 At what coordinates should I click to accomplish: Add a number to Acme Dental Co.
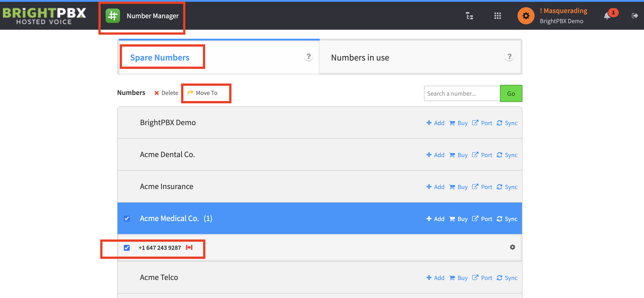pos(435,155)
